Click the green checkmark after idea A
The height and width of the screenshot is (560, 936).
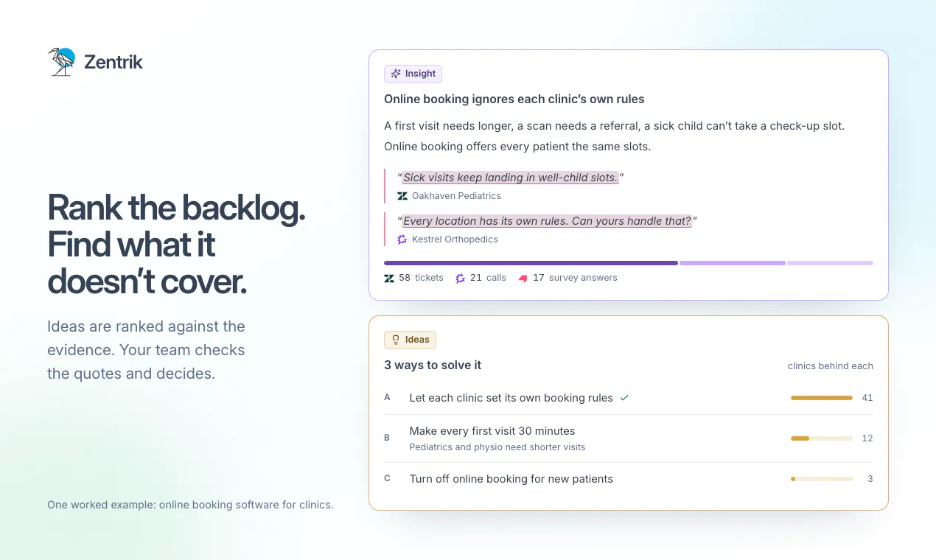tap(624, 398)
